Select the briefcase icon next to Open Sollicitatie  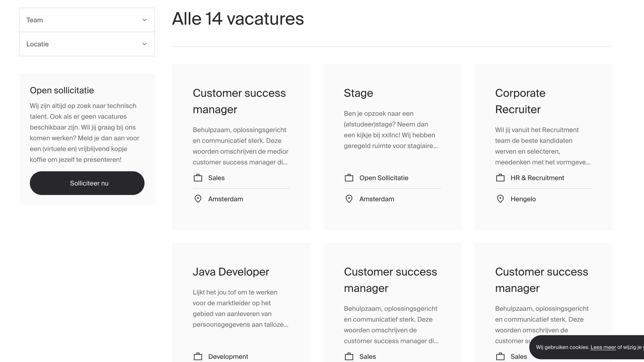[349, 178]
